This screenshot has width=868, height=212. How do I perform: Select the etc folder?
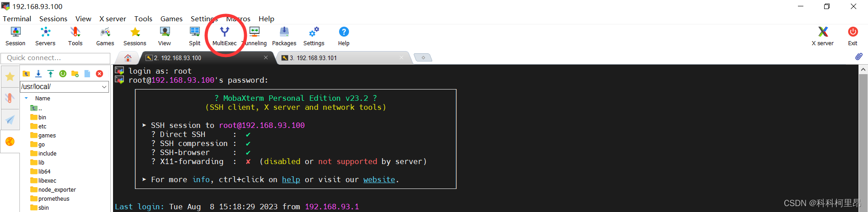pos(38,126)
